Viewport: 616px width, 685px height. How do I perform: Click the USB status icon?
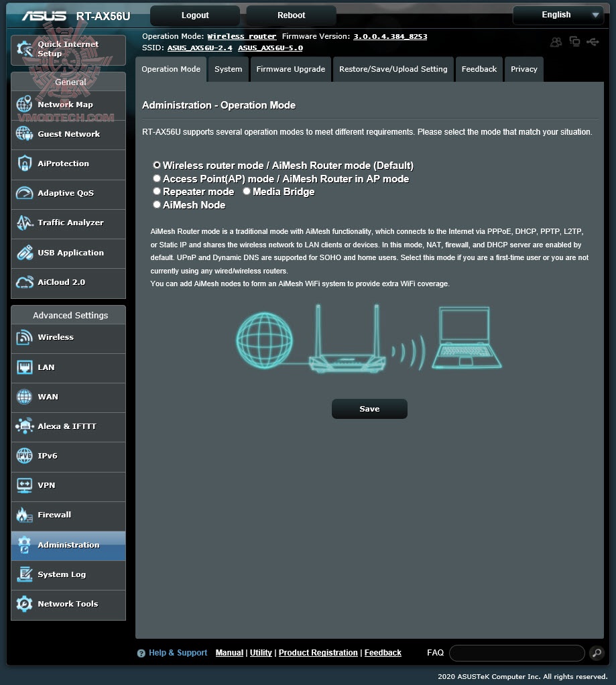[x=593, y=42]
